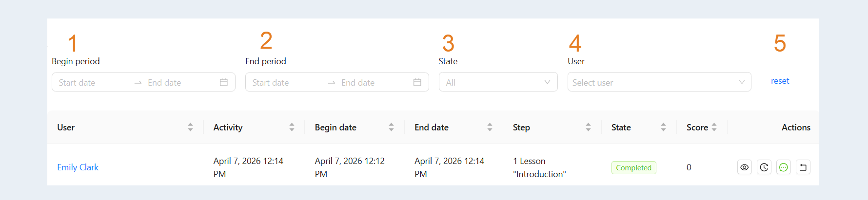Viewport: 868px width, 200px height.
Task: Open the State filter dropdown showing All
Action: pos(498,82)
